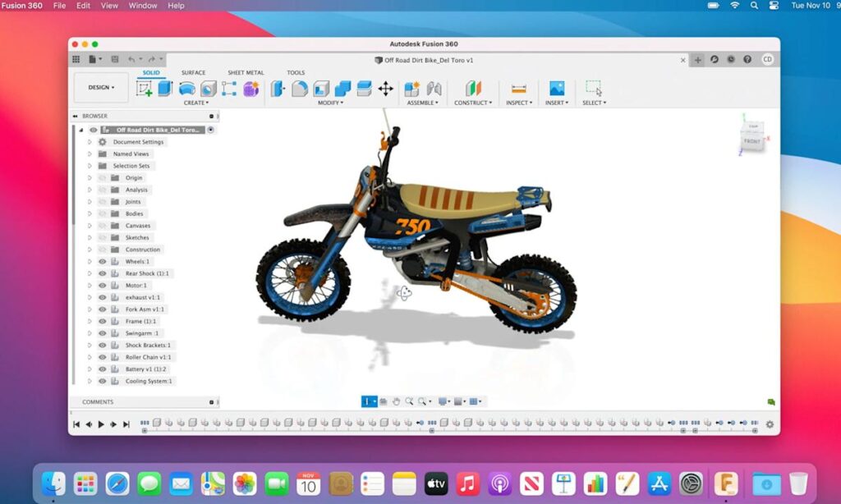Open the Create Sketch tool
This screenshot has width=841, height=504.
(143, 88)
